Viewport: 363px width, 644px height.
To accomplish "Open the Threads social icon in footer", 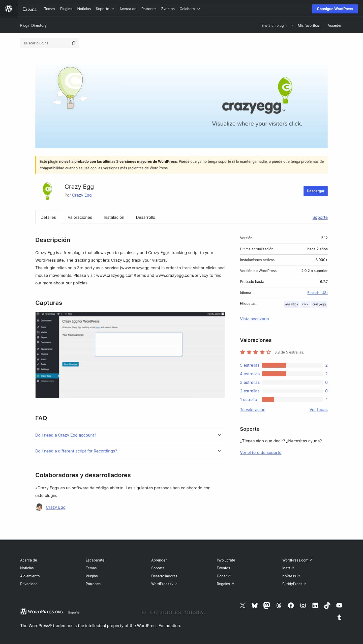I will [279, 605].
